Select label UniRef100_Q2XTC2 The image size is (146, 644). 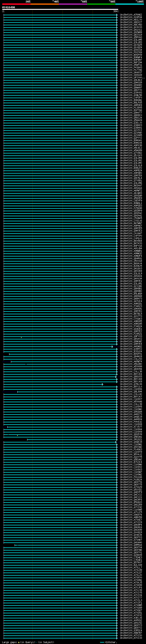[131, 130]
